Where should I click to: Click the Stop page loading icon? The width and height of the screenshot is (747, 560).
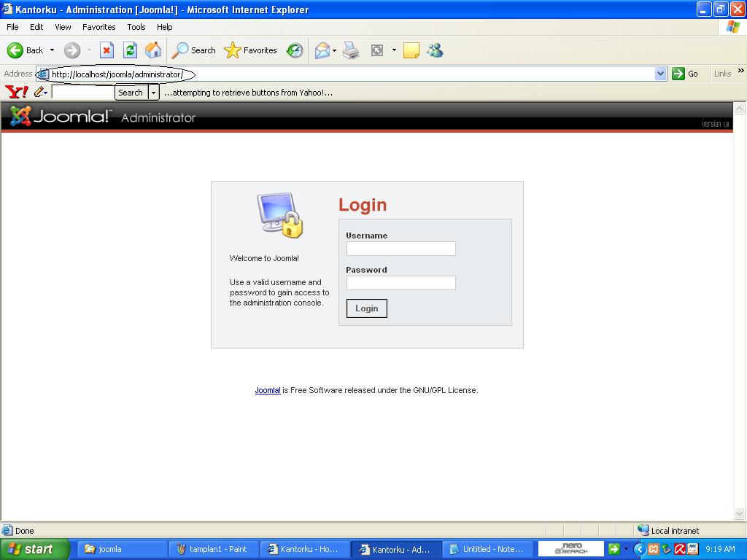pos(107,50)
